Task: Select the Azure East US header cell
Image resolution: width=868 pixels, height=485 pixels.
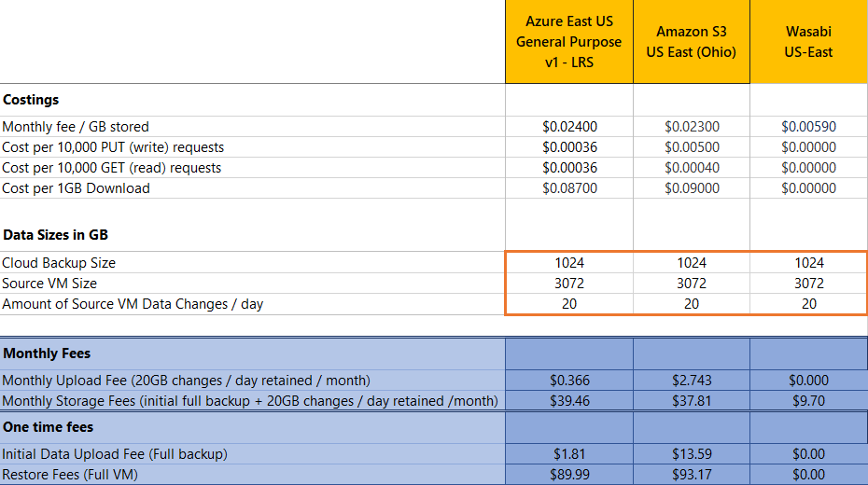Action: 569,41
